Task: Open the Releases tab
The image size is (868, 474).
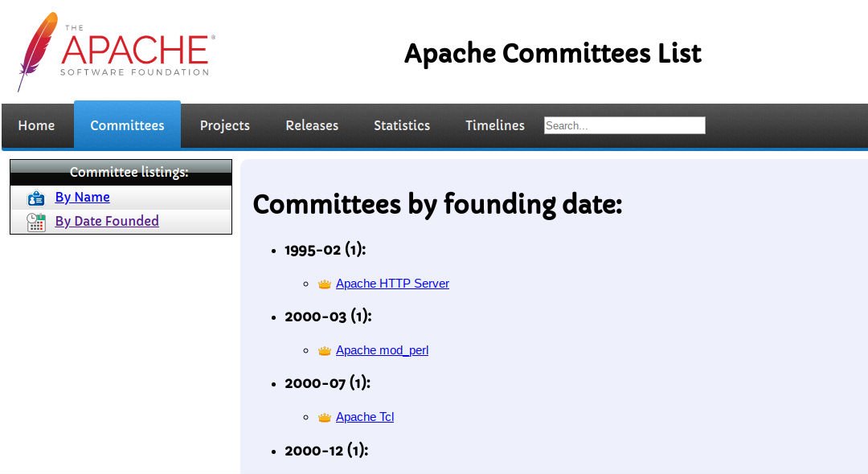Action: [312, 125]
